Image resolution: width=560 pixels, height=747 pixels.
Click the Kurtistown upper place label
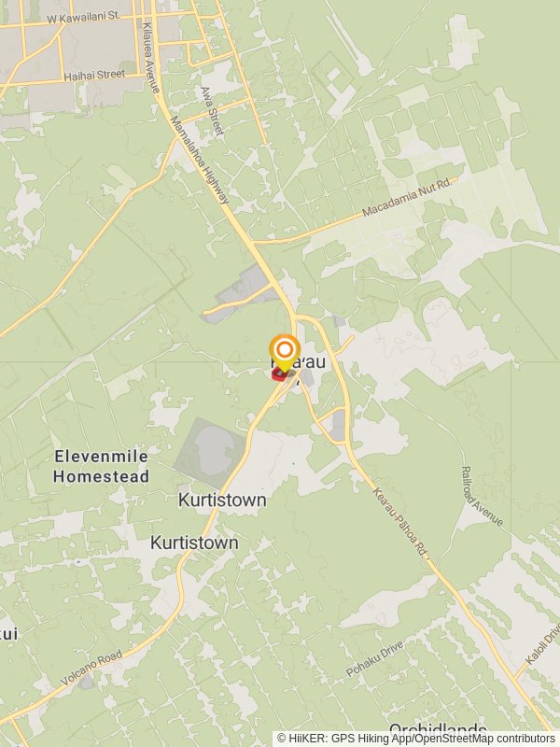pos(222,500)
